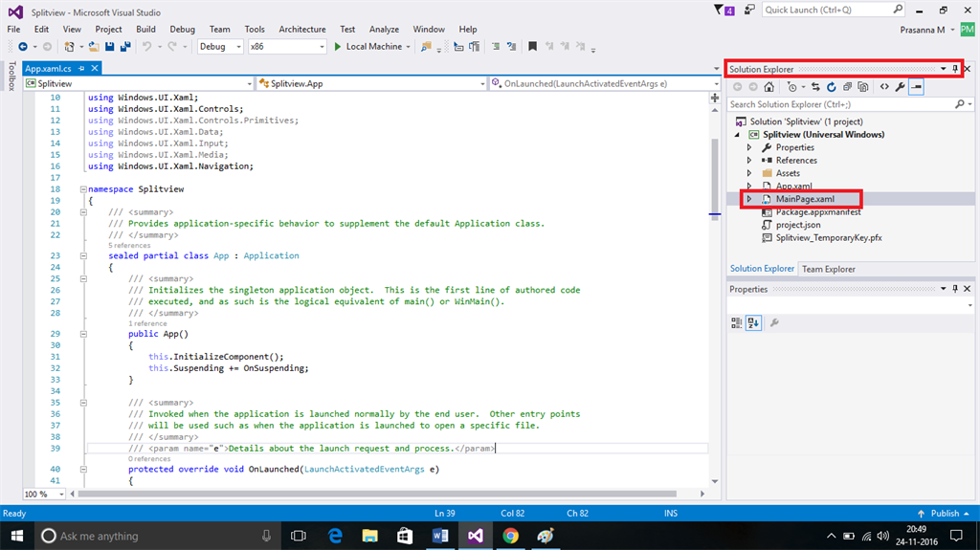Screen dimensions: 980x550
Task: Click the Home icon in Solution Explorer
Action: (768, 87)
